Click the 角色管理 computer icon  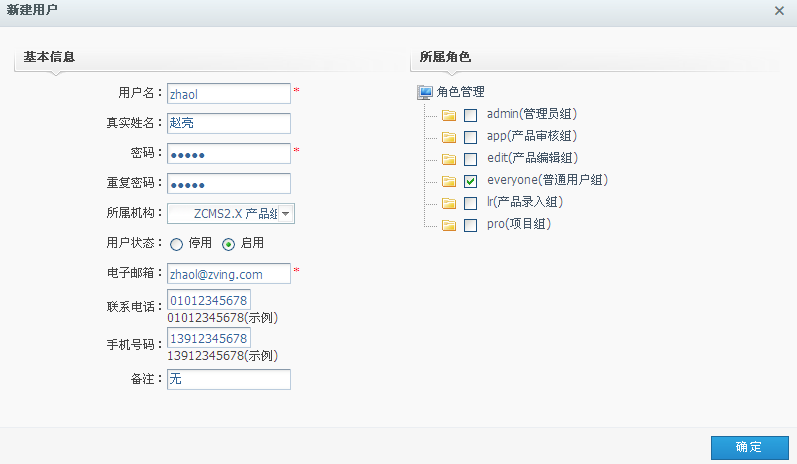tap(424, 92)
